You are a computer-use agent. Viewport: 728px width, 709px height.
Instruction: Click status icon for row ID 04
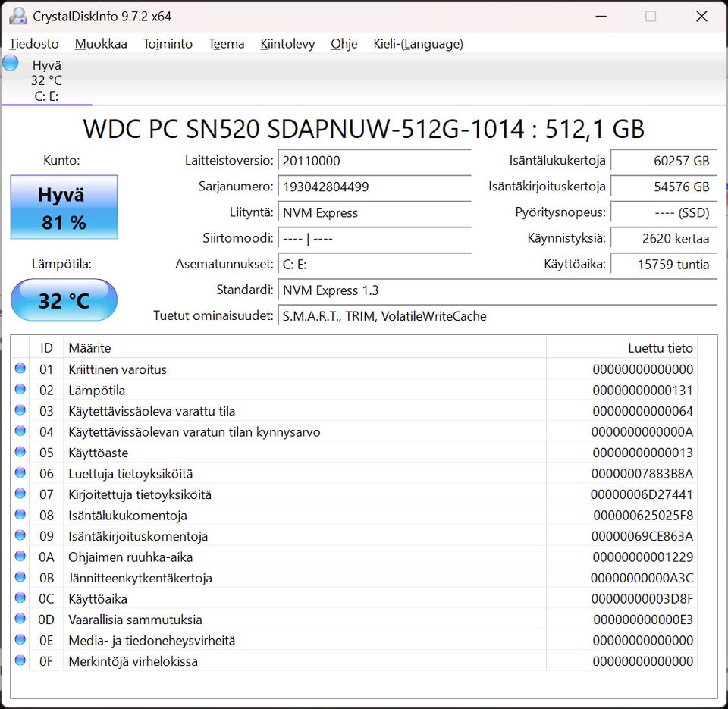pyautogui.click(x=20, y=431)
